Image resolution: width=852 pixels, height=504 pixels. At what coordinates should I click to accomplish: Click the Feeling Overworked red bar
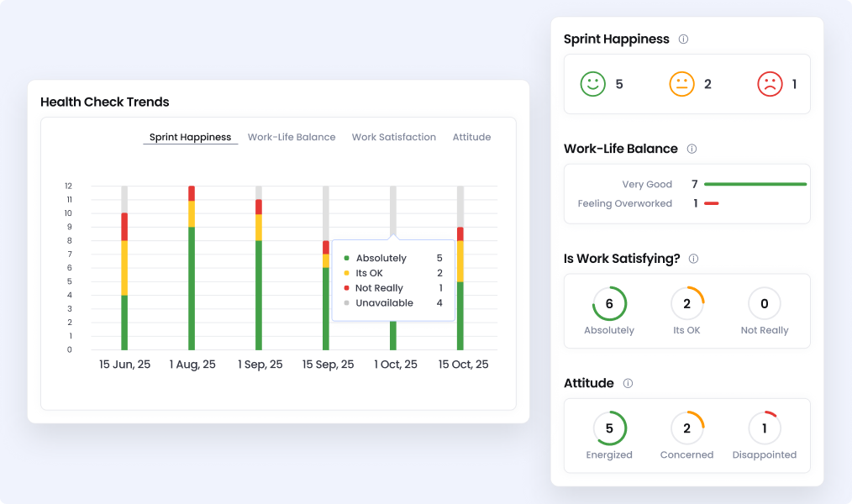[x=711, y=203]
